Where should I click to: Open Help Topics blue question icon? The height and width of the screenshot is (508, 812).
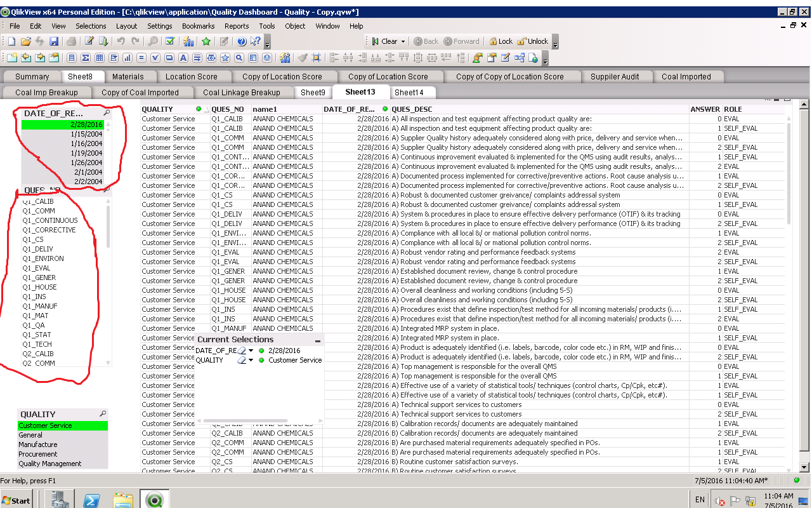click(x=242, y=41)
